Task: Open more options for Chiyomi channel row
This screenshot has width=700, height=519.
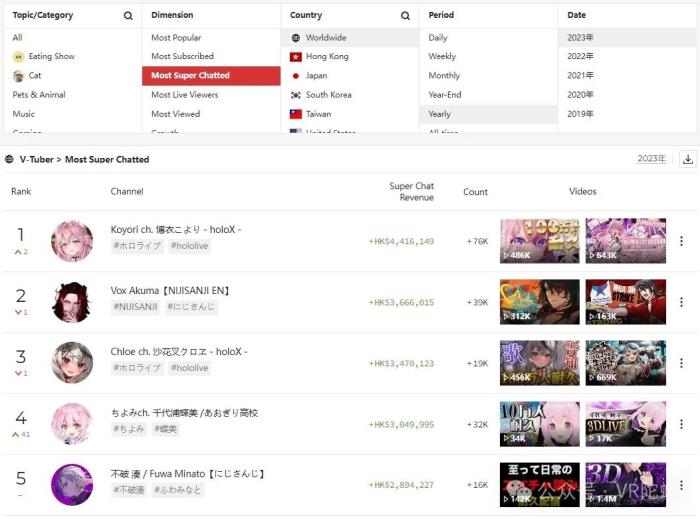Action: [x=681, y=424]
